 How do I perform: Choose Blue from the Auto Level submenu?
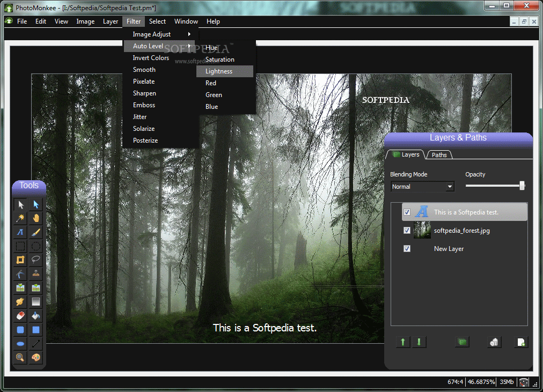click(x=225, y=107)
